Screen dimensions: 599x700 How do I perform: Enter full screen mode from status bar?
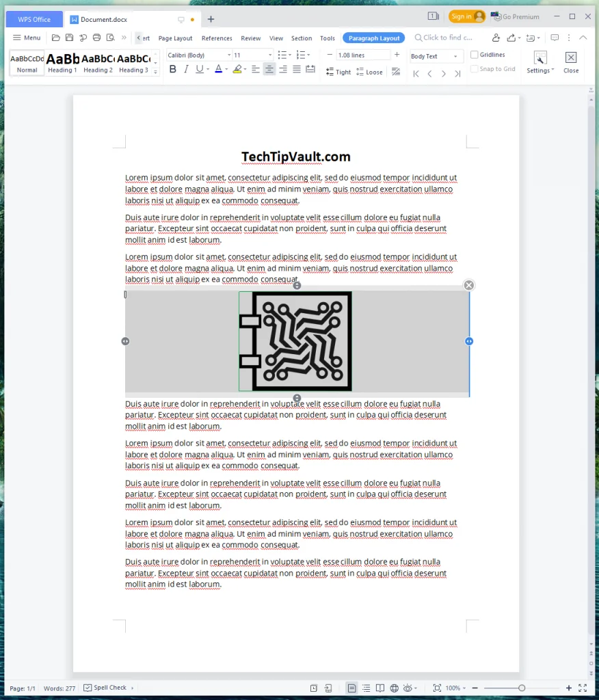coord(583,688)
